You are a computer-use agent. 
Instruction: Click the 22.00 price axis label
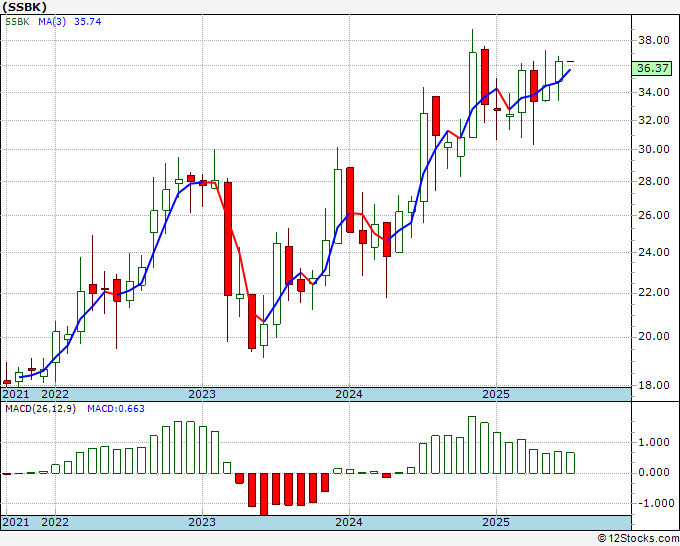click(x=654, y=292)
